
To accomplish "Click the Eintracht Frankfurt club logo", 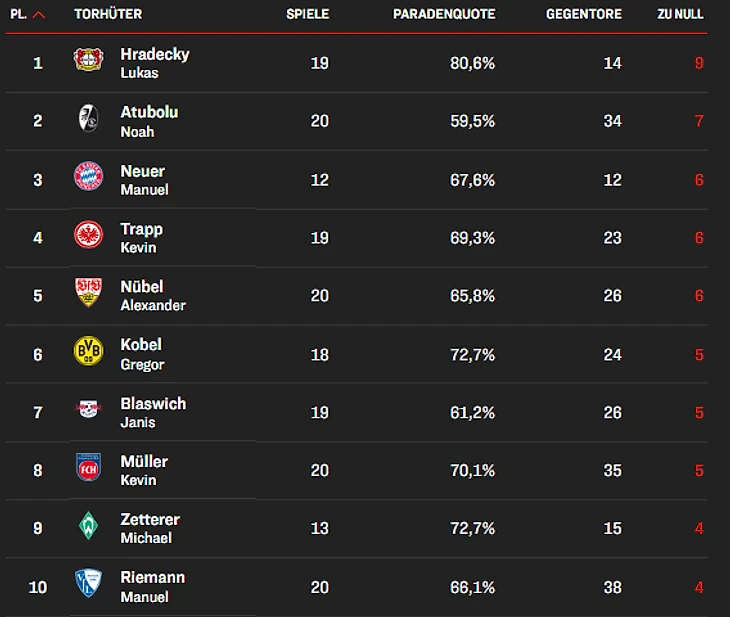I will pos(88,235).
